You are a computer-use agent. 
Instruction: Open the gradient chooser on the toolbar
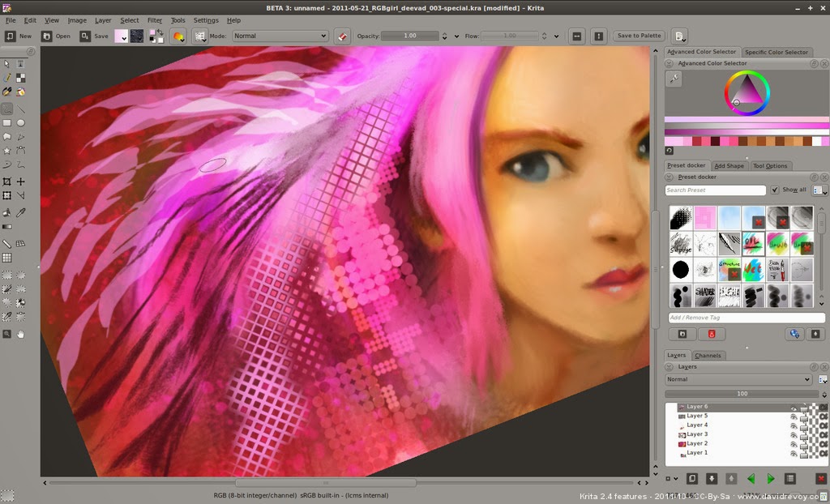point(121,36)
